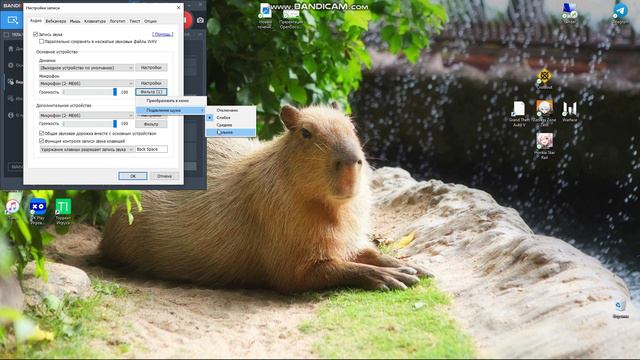Open the yellow diamond game shortcut on desktop
640x360 pixels.
click(x=544, y=79)
